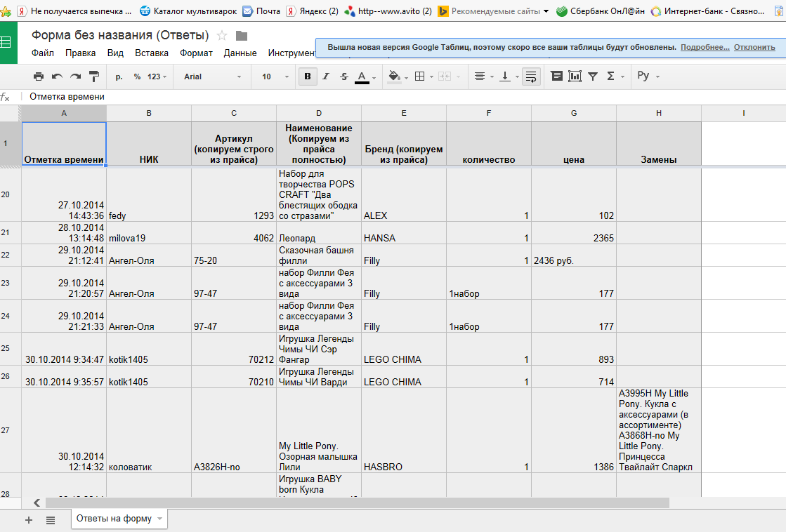The width and height of the screenshot is (786, 532).
Task: Dismiss notification with Отклонить link
Action: pos(754,47)
